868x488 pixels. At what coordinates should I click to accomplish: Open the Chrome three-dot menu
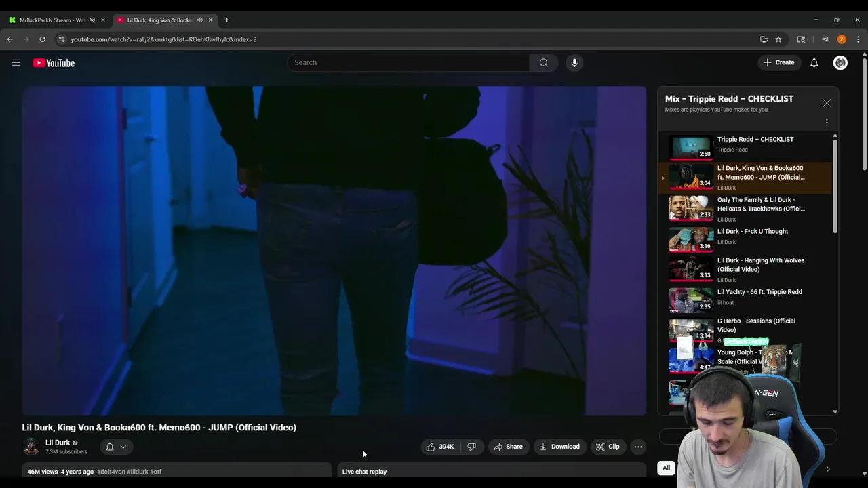pos(858,39)
